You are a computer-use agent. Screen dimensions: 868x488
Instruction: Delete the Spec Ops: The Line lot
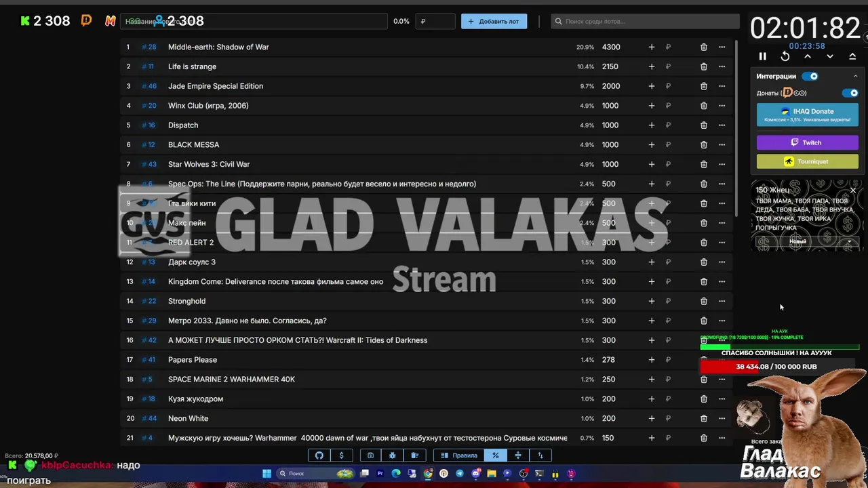coord(704,184)
